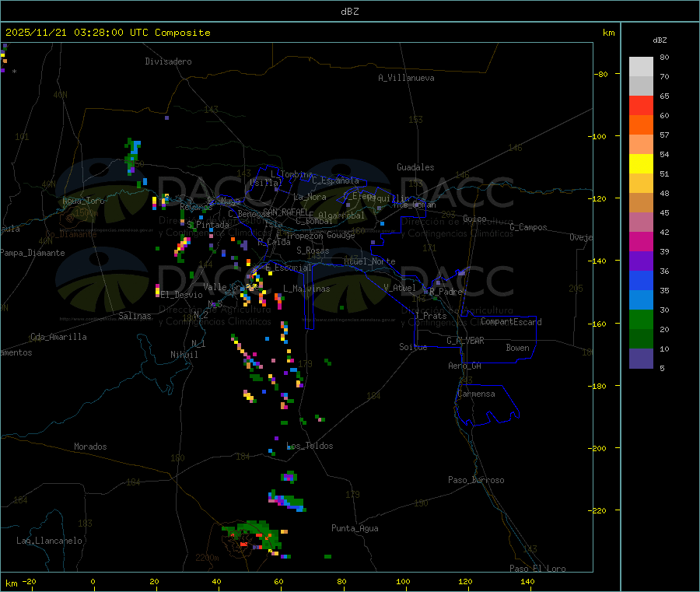700x592 pixels.
Task: Click the Salinas location label
Action: coord(135,316)
